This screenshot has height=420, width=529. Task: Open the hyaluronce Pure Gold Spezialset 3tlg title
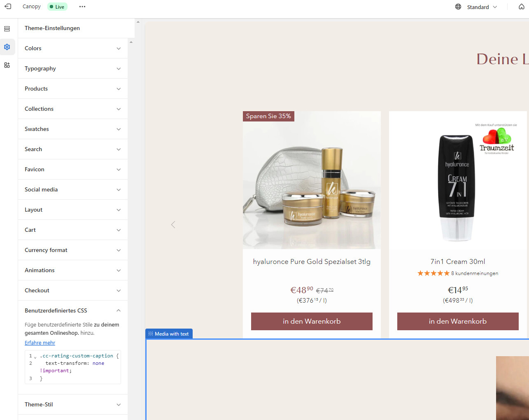[x=312, y=261]
